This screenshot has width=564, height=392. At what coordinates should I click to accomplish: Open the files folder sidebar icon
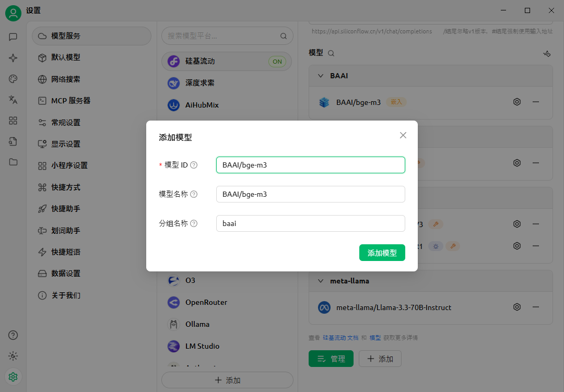tap(13, 162)
